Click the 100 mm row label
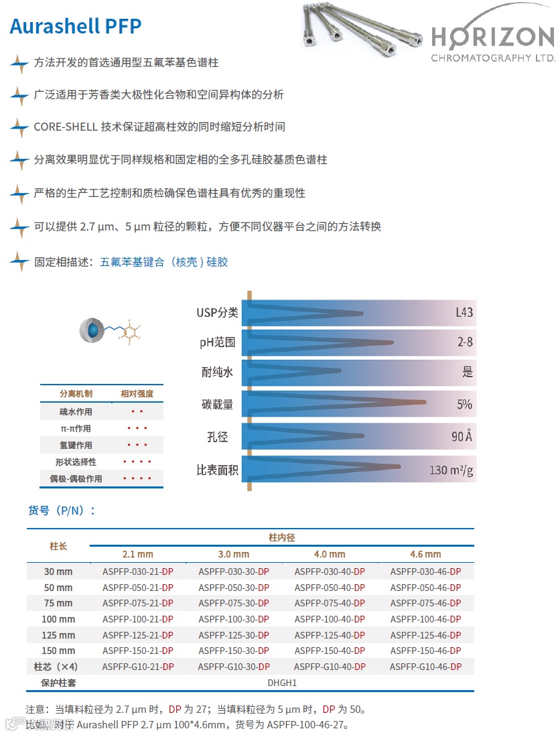Image resolution: width=560 pixels, height=735 pixels. [58, 619]
